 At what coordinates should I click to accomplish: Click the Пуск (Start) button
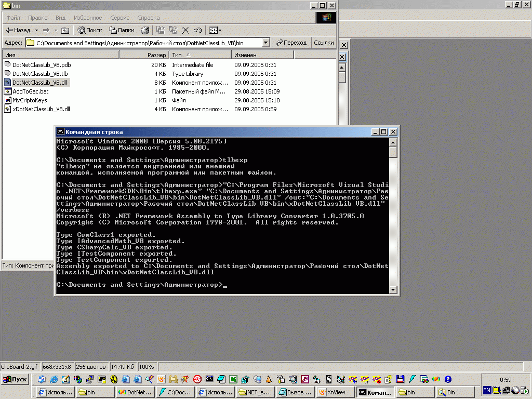[15, 379]
